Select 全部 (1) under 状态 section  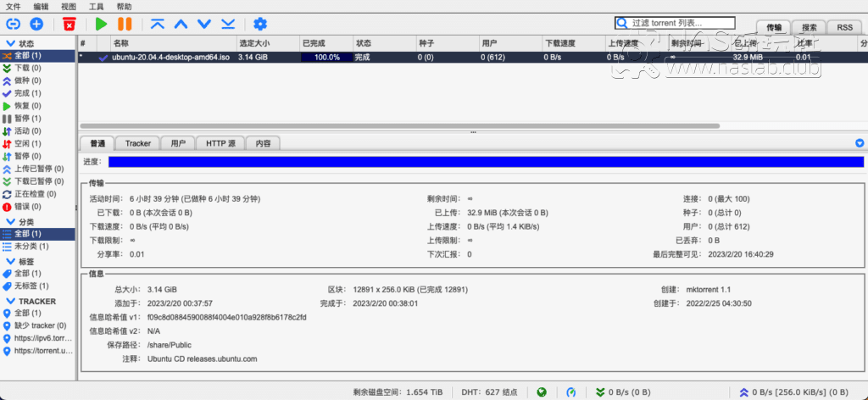point(37,55)
